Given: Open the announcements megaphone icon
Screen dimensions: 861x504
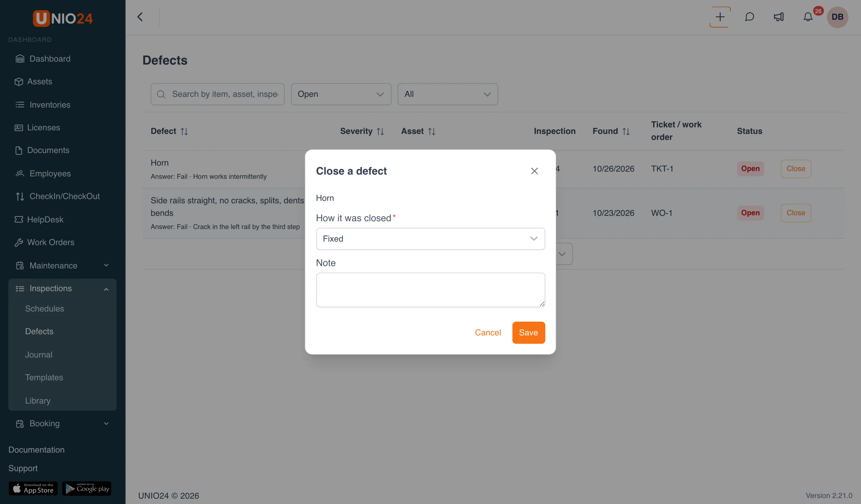Looking at the screenshot, I should 779,17.
